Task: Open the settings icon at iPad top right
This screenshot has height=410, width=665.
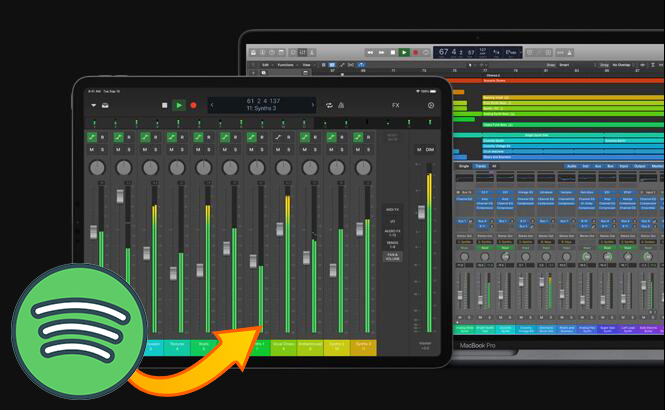Action: coord(431,105)
